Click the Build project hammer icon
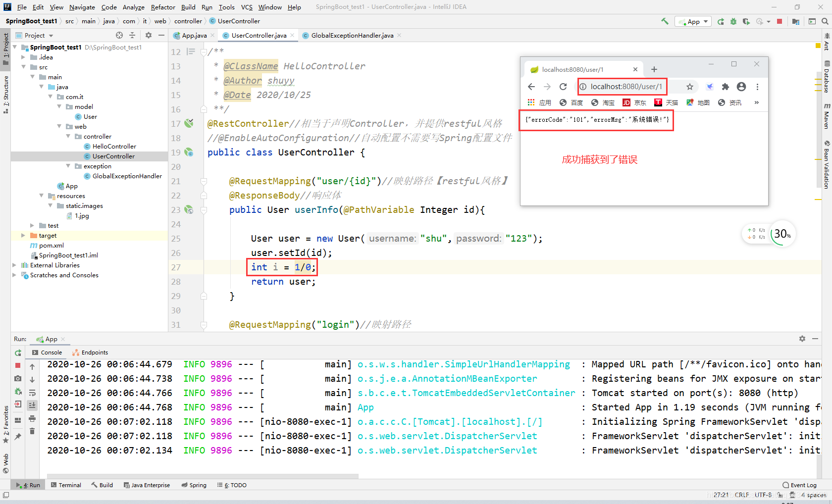This screenshot has width=832, height=504. tap(665, 21)
